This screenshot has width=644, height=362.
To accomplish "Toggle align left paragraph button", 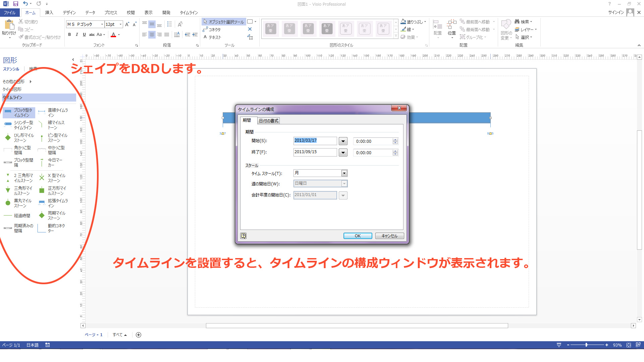I will [145, 35].
